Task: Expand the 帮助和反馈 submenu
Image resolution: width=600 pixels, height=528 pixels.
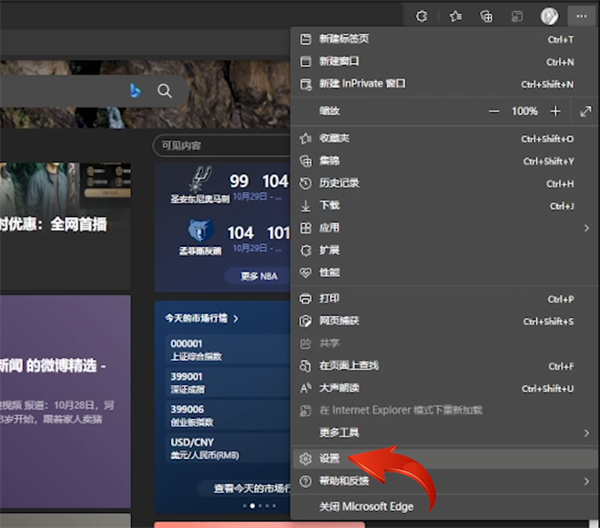Action: [x=444, y=481]
